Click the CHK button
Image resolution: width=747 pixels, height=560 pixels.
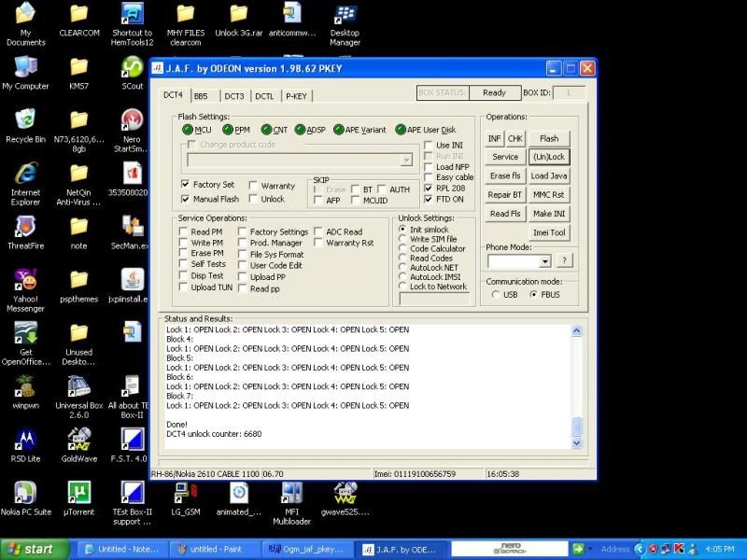[515, 138]
